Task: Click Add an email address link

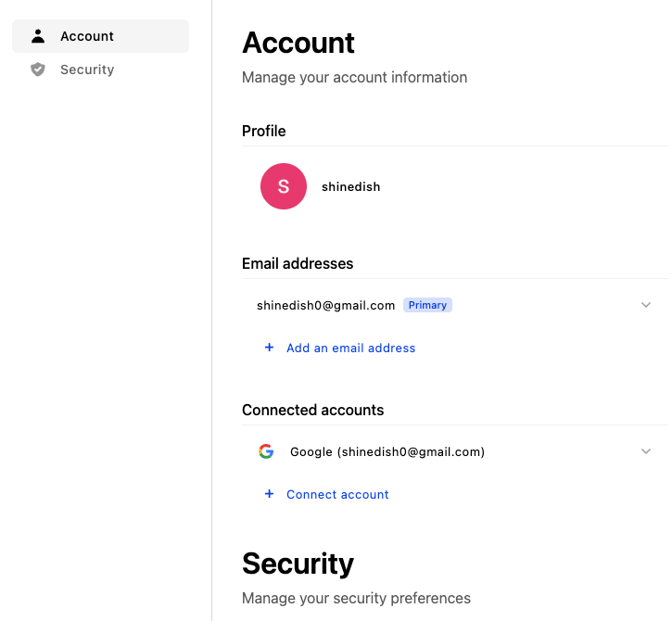Action: click(x=350, y=348)
